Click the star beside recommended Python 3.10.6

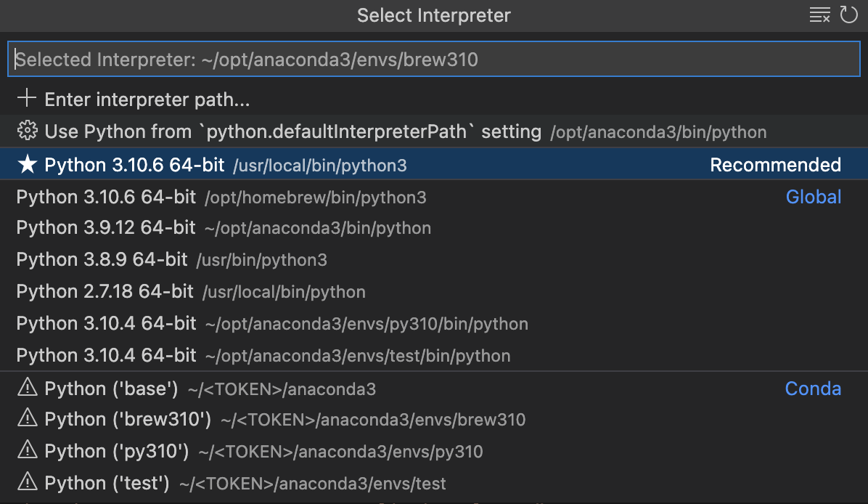click(26, 164)
